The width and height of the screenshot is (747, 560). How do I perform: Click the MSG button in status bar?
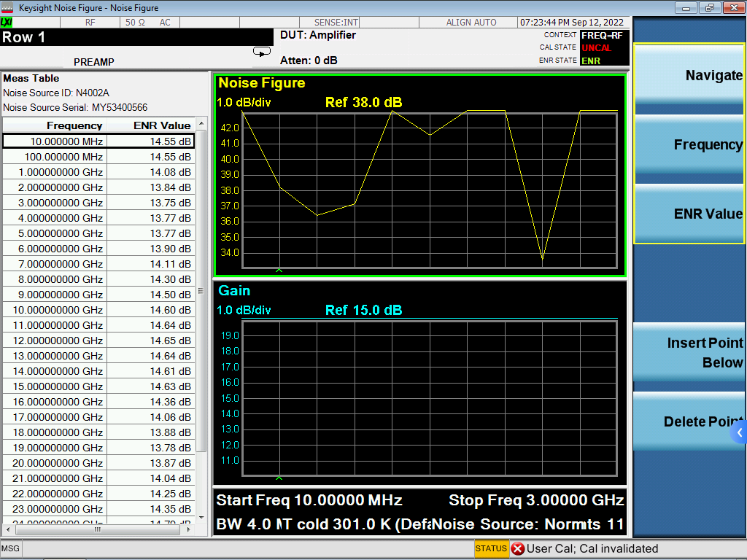point(10,548)
